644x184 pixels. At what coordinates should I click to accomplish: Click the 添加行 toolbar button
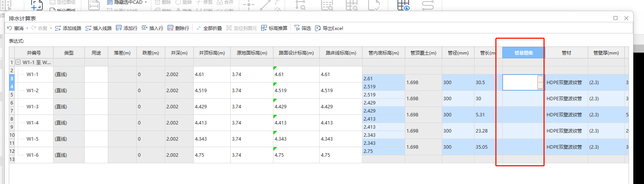(x=127, y=28)
